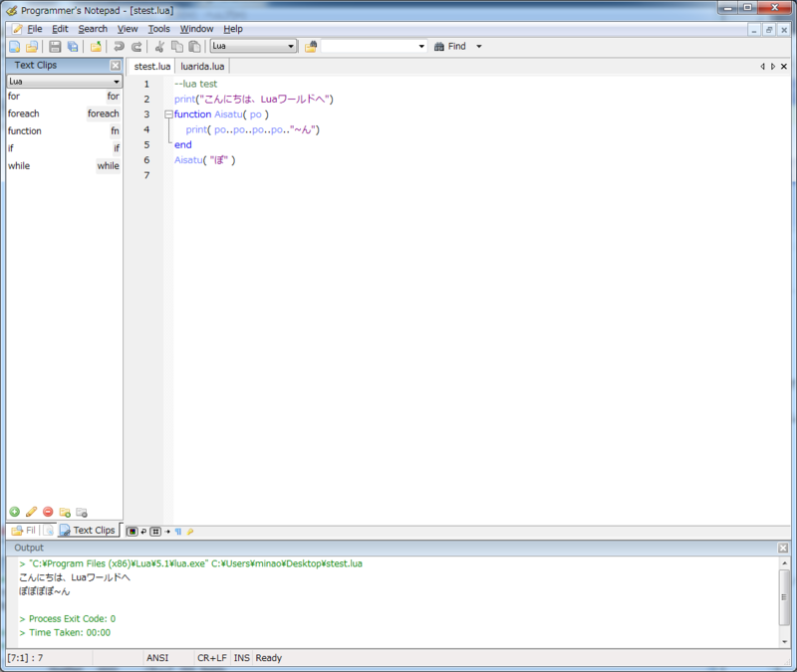The image size is (797, 672).
Task: Click the Output panel scrollbar down arrow
Action: click(x=784, y=641)
